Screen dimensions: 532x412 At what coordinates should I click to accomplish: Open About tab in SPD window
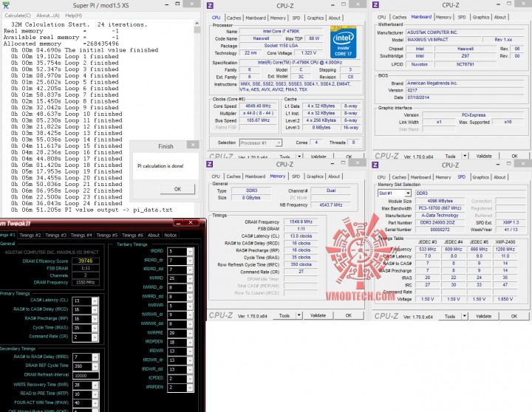click(499, 177)
